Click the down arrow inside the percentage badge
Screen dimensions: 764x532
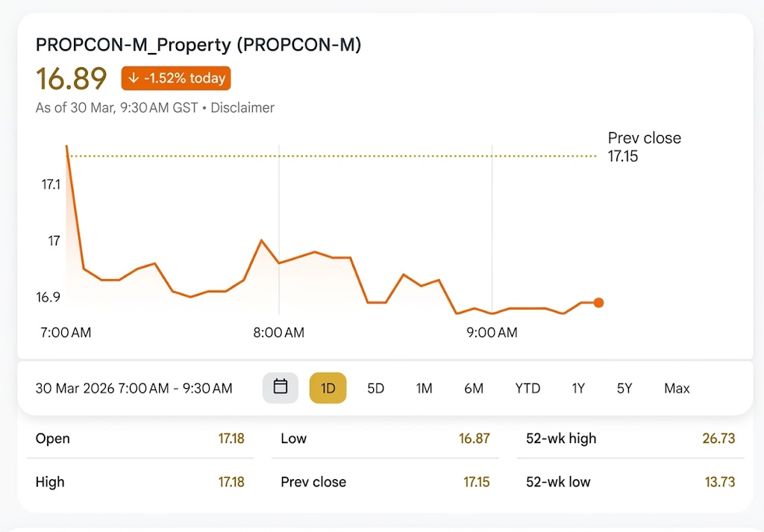pyautogui.click(x=134, y=78)
